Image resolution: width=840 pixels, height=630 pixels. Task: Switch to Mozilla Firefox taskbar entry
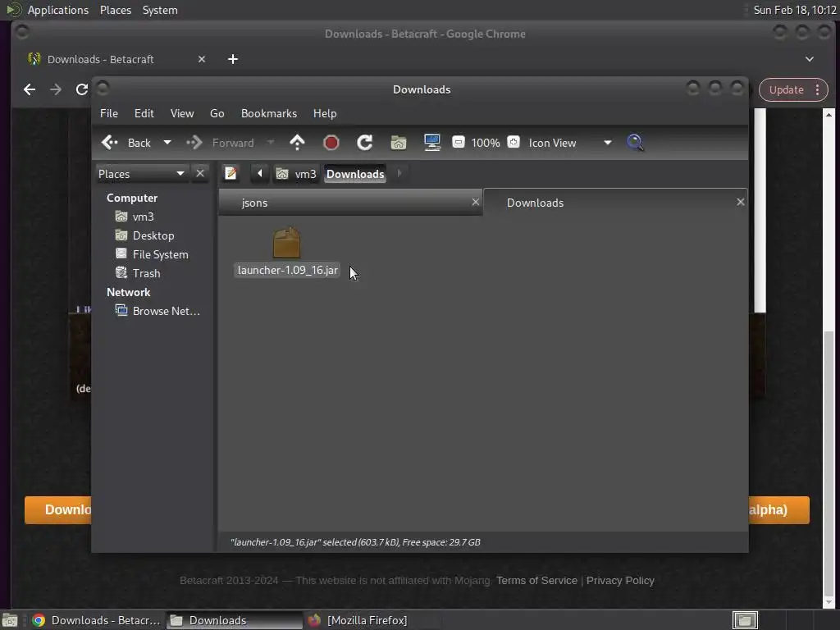tap(358, 620)
